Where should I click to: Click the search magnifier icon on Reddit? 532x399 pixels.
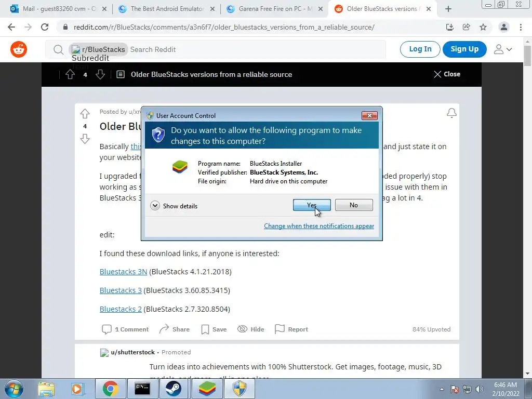pos(58,49)
